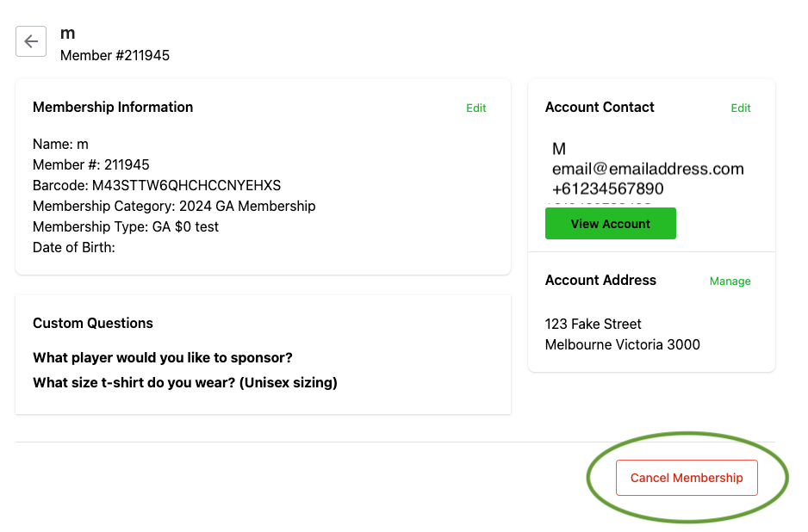Click the email@emailaddress.com contact email
This screenshot has height=532, width=808.
coord(648,169)
